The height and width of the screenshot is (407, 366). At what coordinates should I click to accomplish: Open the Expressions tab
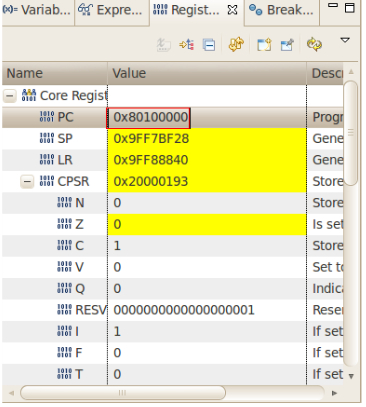click(x=112, y=11)
